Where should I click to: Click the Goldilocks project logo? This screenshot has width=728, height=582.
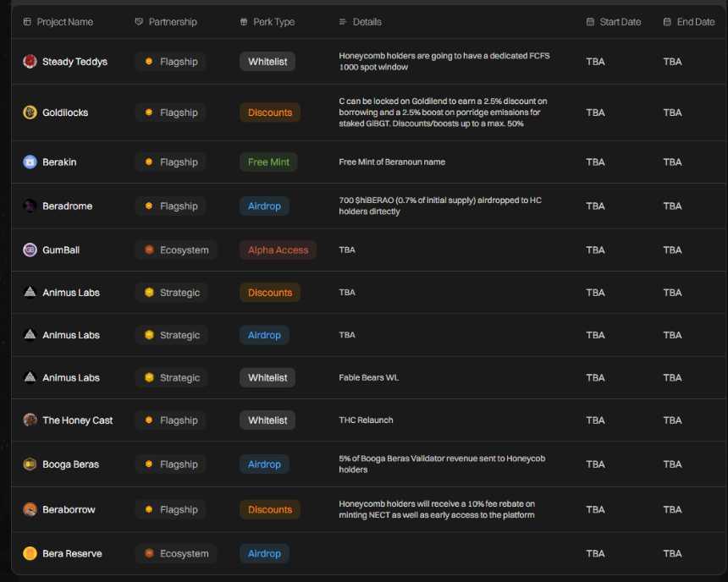coord(30,113)
